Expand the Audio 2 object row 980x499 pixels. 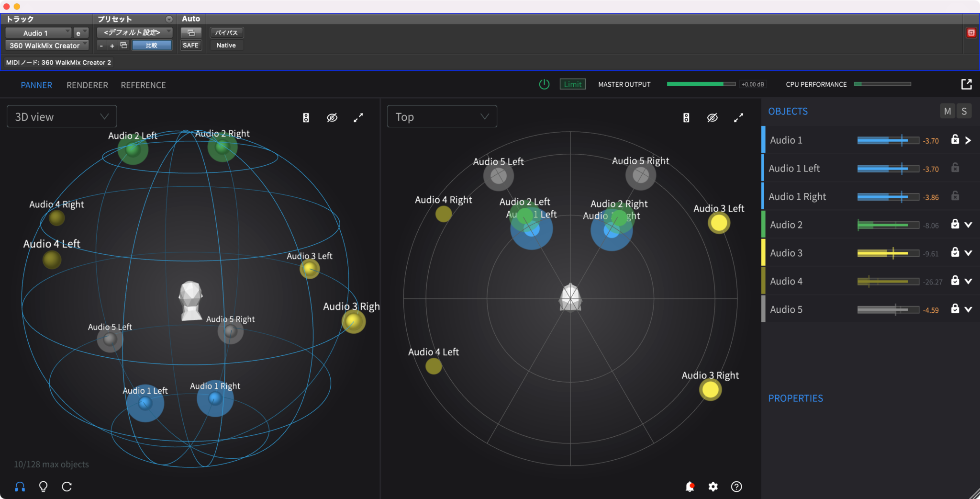[x=969, y=225]
